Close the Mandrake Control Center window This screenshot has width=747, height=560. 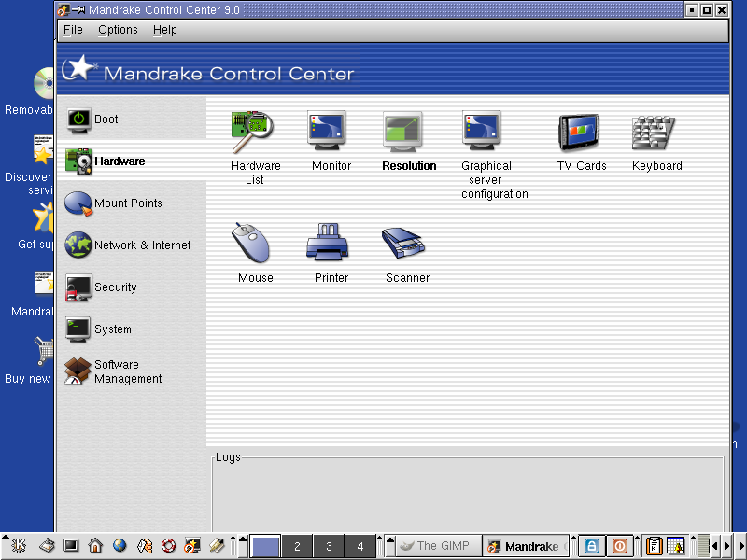coord(722,9)
